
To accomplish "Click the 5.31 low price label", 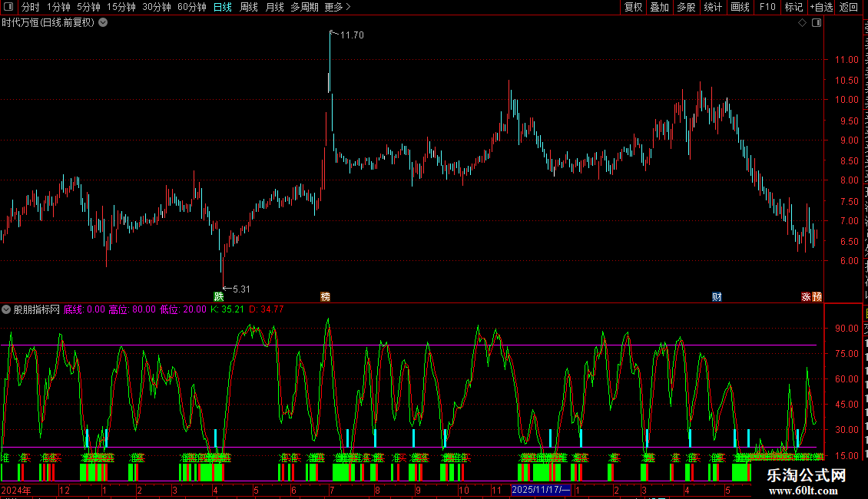I will click(x=241, y=289).
